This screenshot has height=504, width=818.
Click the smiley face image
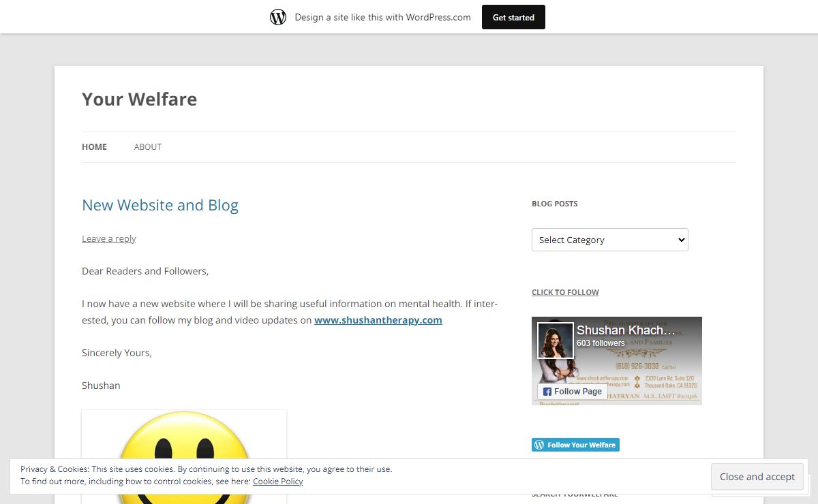[184, 457]
